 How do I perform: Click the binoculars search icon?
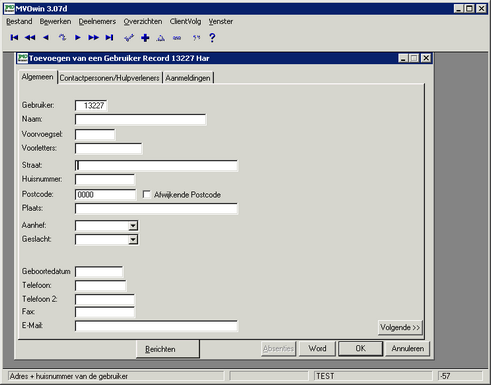[177, 38]
